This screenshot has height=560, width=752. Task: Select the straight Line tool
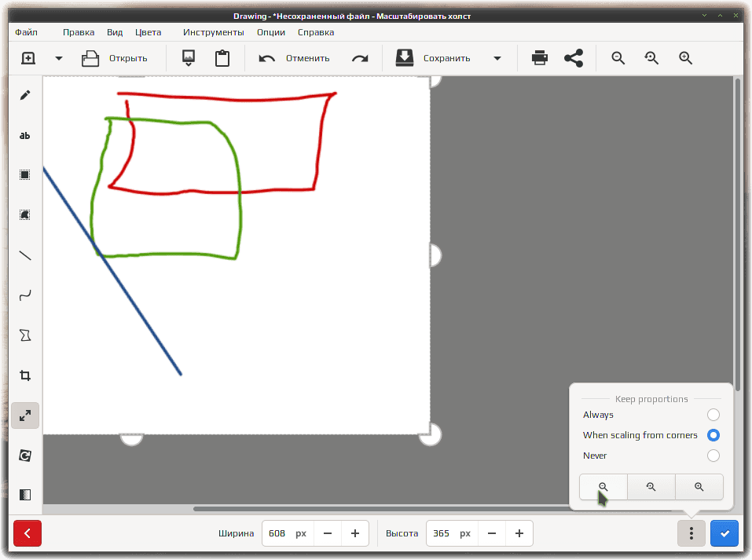pyautogui.click(x=25, y=255)
